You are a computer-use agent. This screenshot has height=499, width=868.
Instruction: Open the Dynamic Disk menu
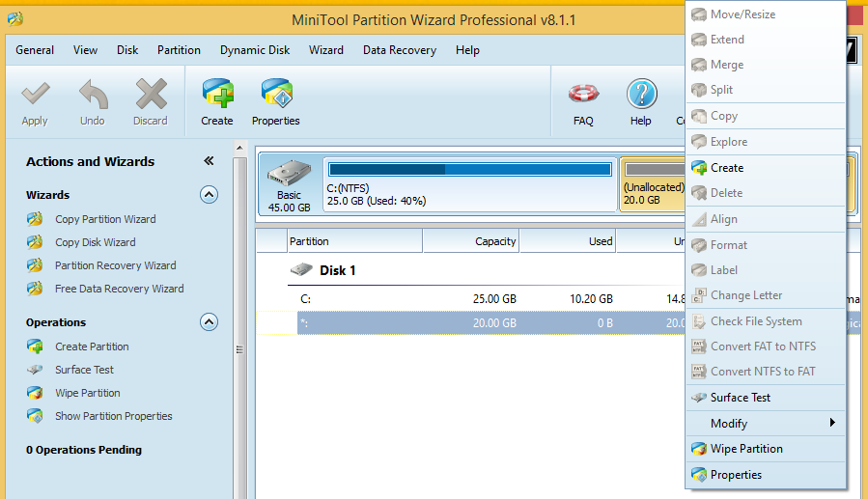coord(255,50)
